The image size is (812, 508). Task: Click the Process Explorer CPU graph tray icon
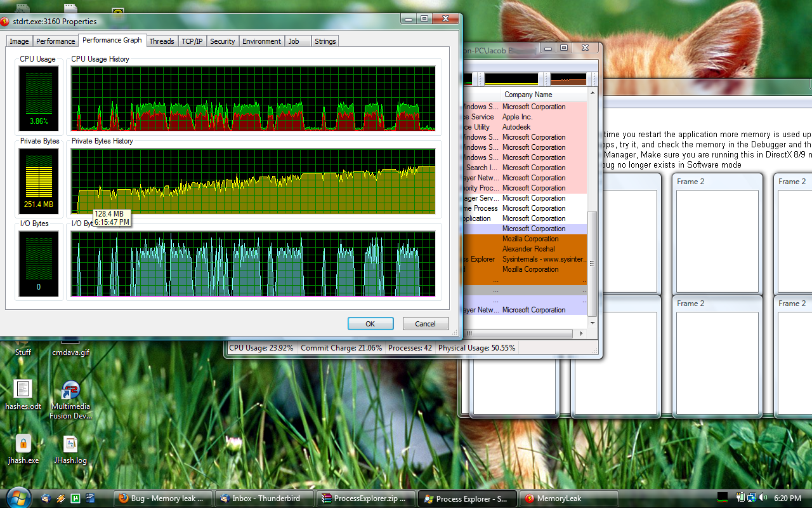coord(723,498)
